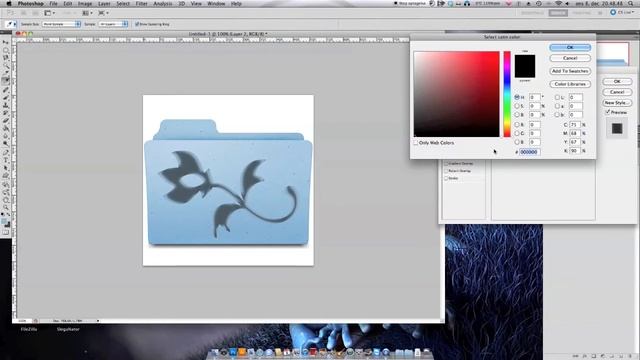Open the Filter menu
The image size is (640, 360).
coord(141,4)
